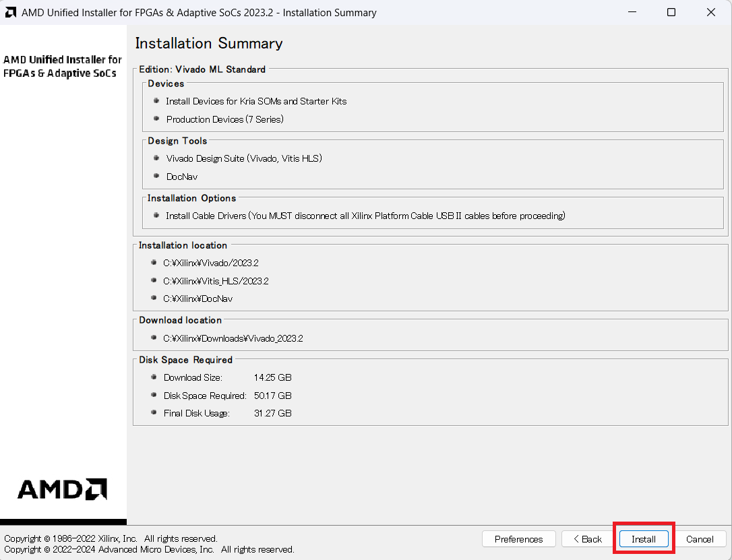
Task: Click the Download Size value 14.25 GB
Action: click(x=272, y=377)
